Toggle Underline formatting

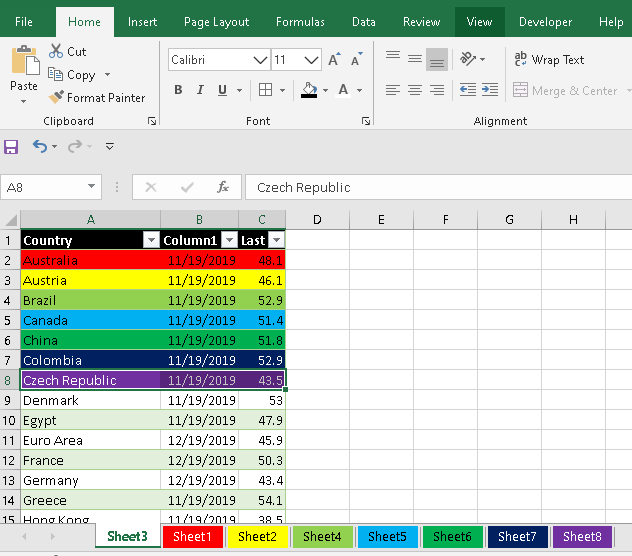click(222, 90)
